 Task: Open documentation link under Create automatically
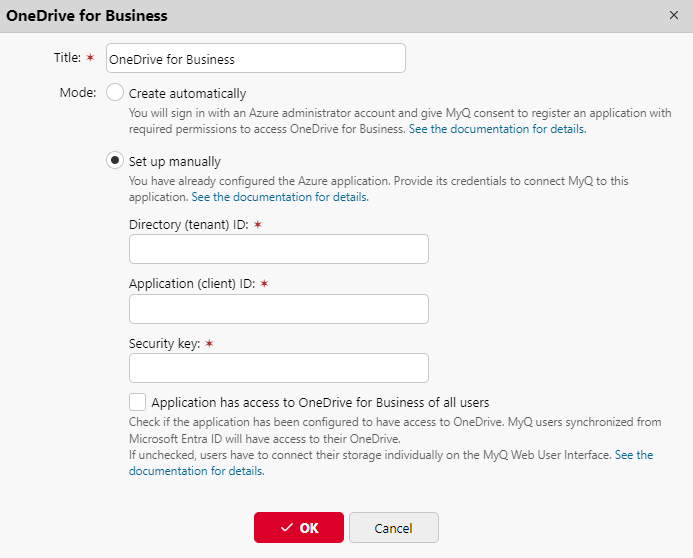pyautogui.click(x=497, y=129)
